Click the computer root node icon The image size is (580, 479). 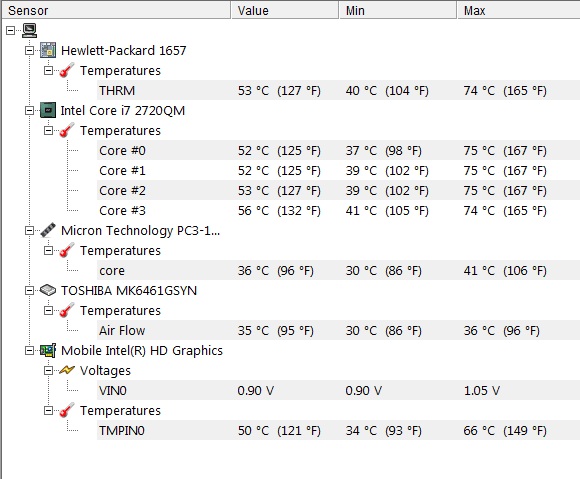pos(29,30)
